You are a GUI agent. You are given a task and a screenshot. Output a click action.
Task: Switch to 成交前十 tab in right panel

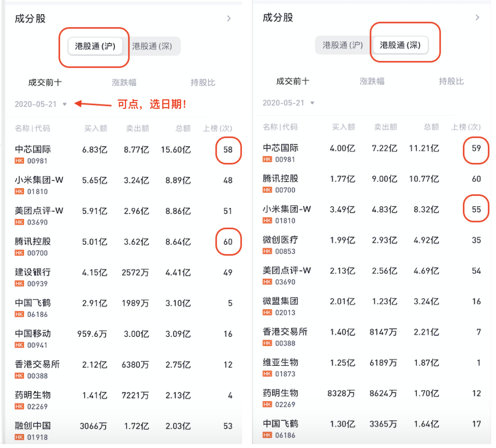(293, 81)
